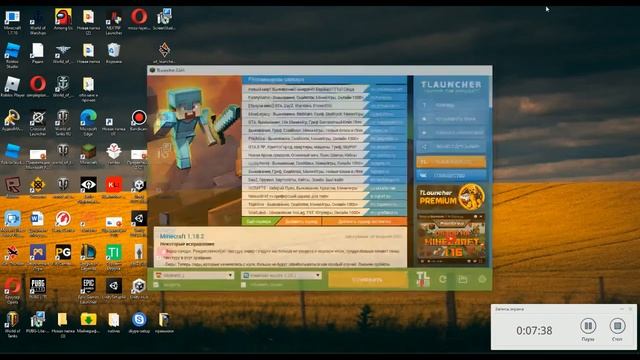Open the TL mods icon in TLauncher
Screen dimensions: 640x360
[422, 280]
